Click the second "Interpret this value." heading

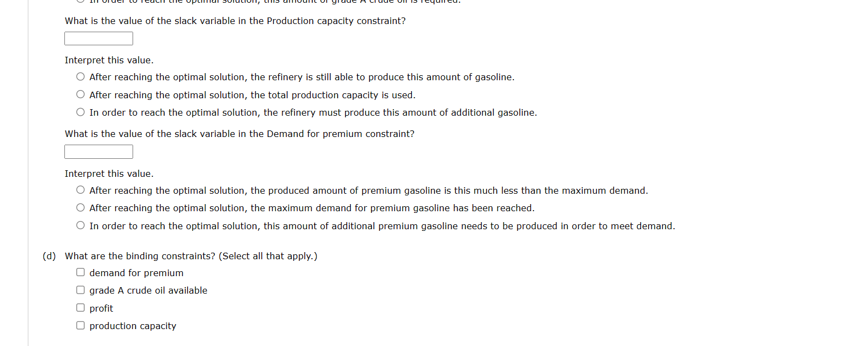coord(109,173)
